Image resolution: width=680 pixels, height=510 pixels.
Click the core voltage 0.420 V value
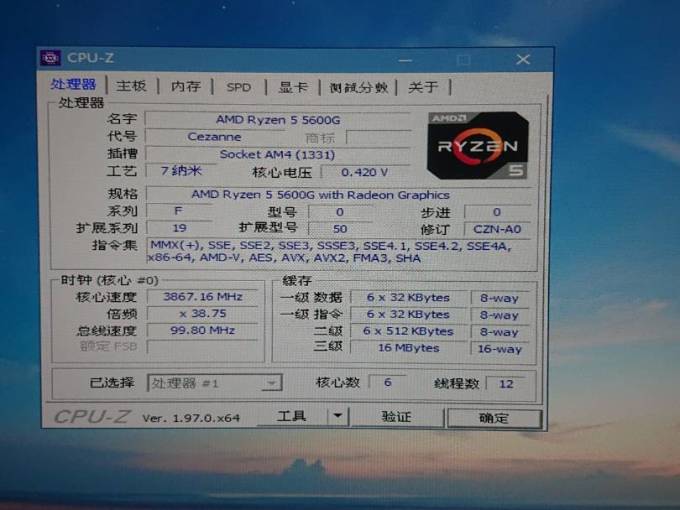[x=365, y=173]
